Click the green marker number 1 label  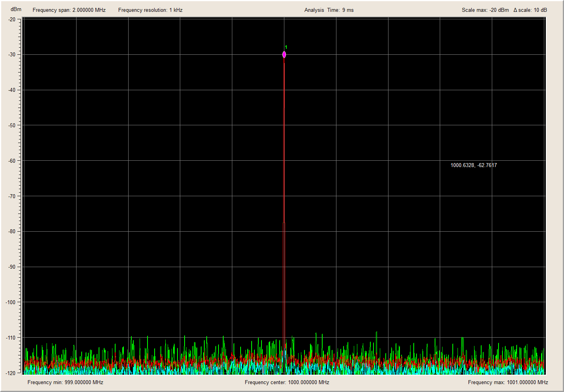(286, 47)
